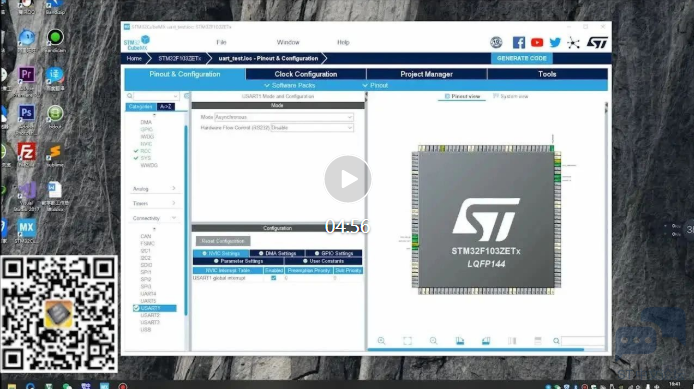This screenshot has width=694, height=390.
Task: Open the YouTube link icon
Action: [x=537, y=42]
